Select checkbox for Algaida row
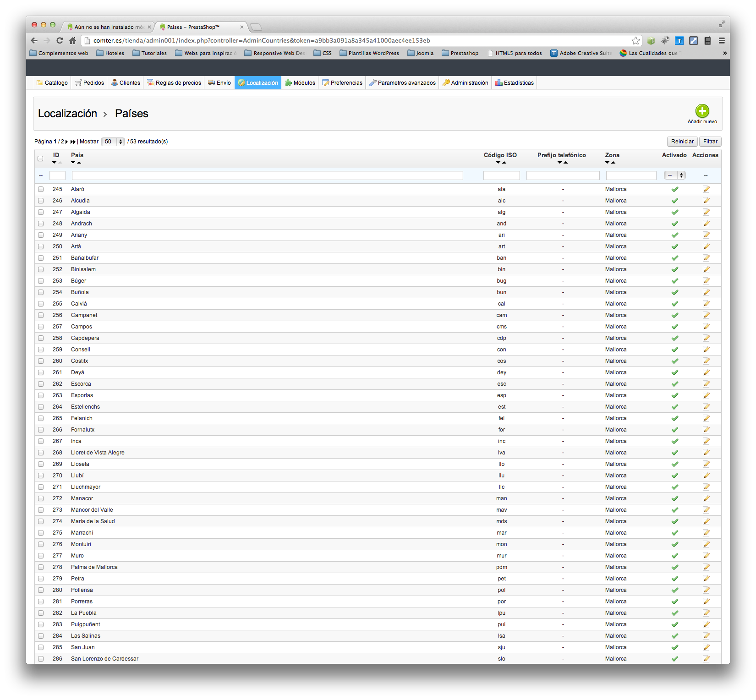This screenshot has width=756, height=700. pos(41,212)
